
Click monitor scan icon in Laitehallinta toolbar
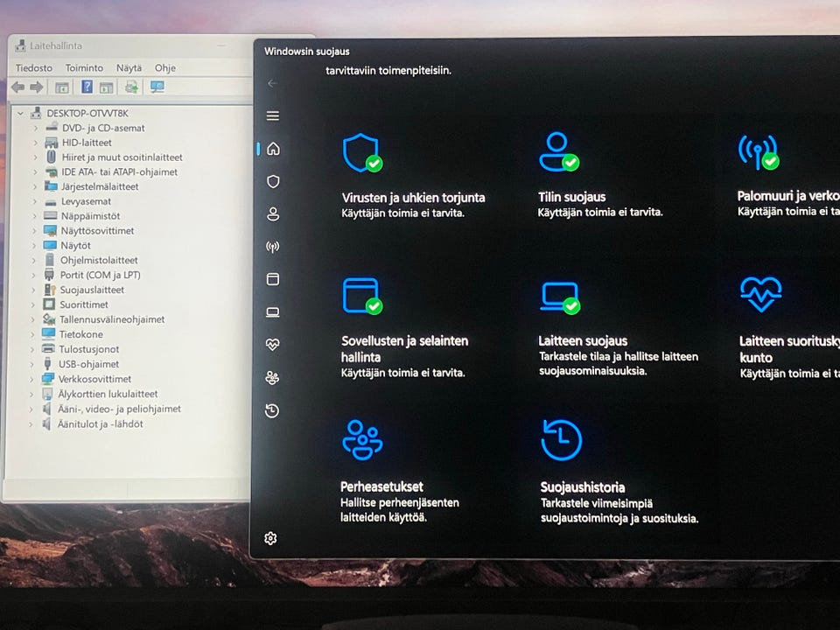point(157,87)
